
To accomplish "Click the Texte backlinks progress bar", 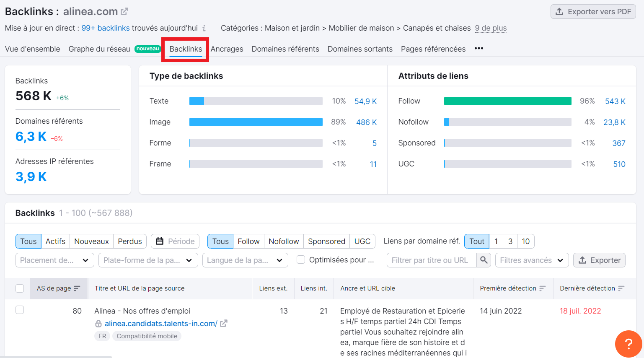I will tap(256, 101).
